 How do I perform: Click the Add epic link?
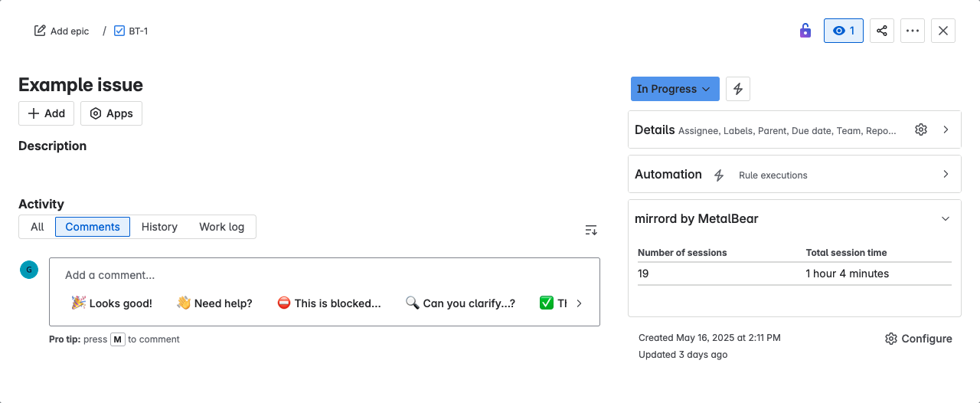click(62, 31)
